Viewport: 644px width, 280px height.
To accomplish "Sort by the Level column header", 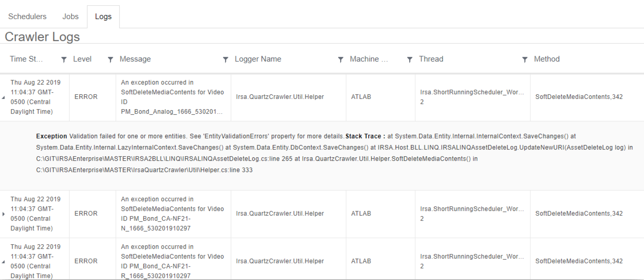I will (x=82, y=59).
